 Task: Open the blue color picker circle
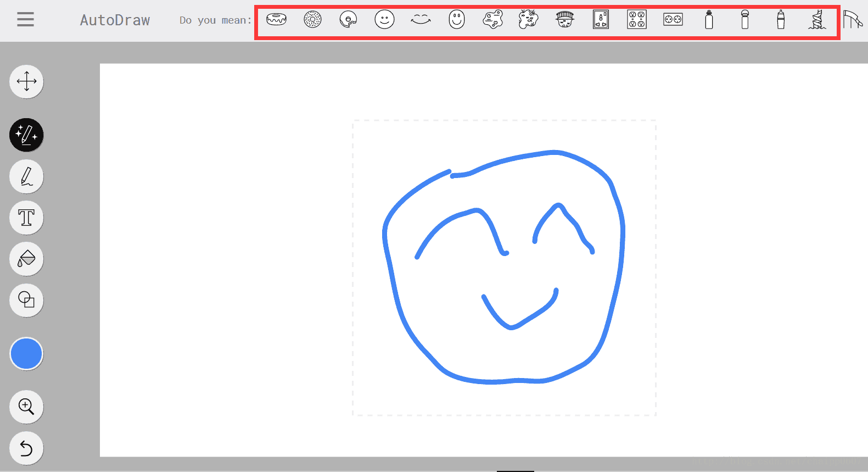pos(26,353)
